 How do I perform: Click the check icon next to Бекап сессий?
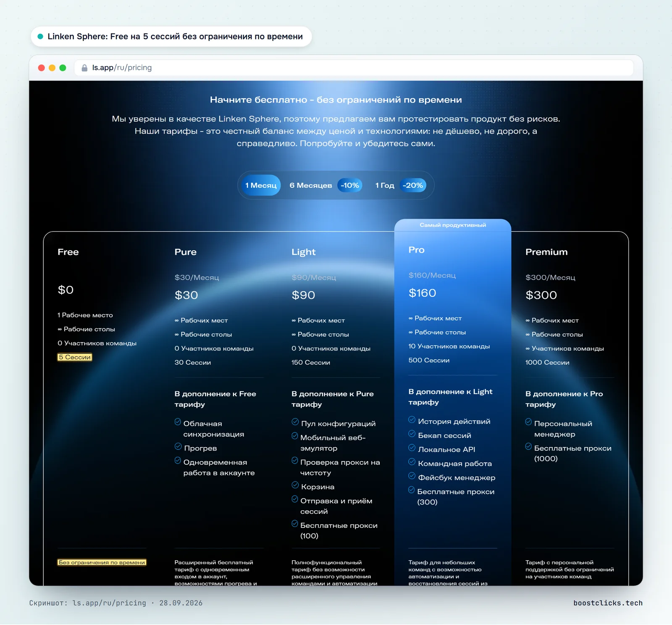(x=412, y=434)
